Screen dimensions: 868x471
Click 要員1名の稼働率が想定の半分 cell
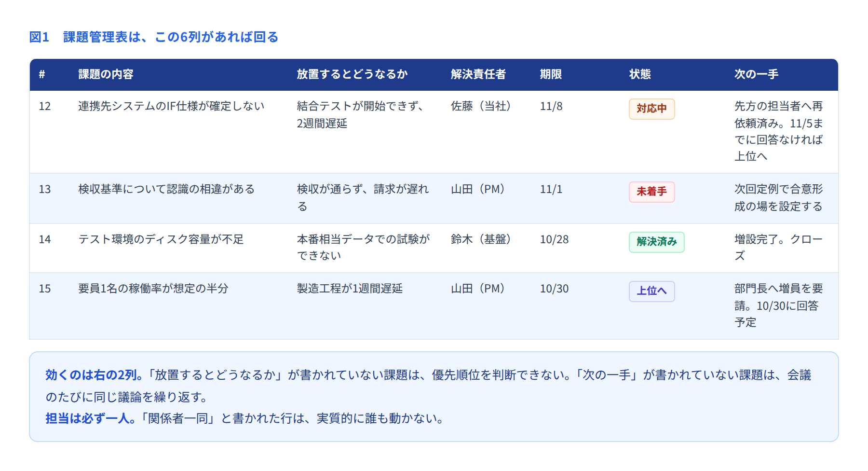point(153,289)
